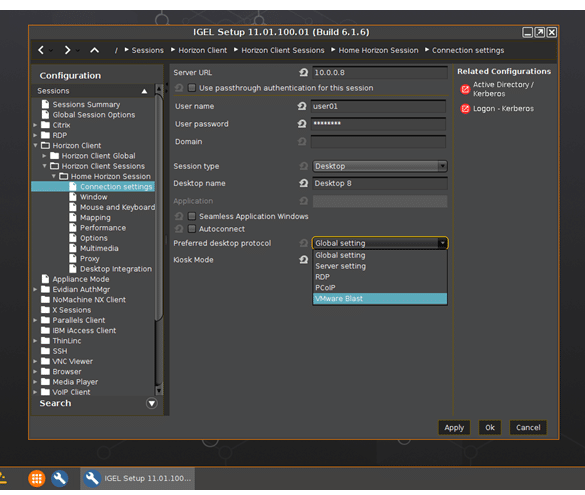Reset the User name value icon
The image size is (585, 495).
(302, 106)
